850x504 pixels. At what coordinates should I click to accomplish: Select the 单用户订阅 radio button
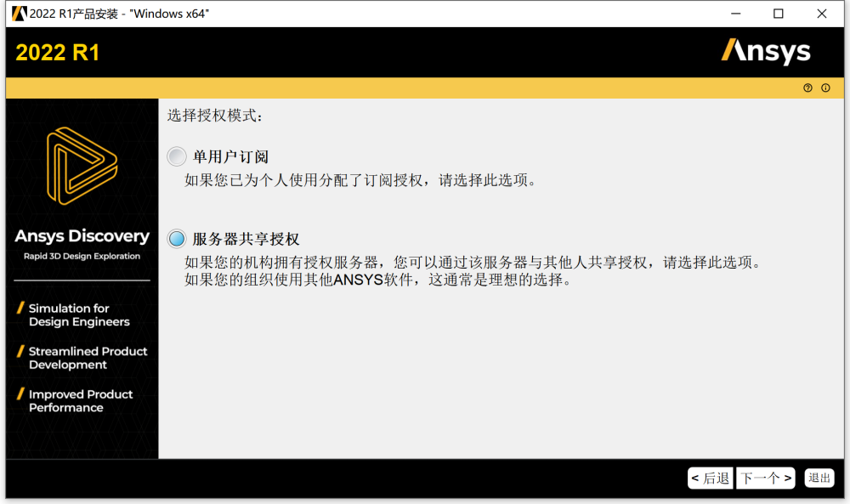point(176,156)
